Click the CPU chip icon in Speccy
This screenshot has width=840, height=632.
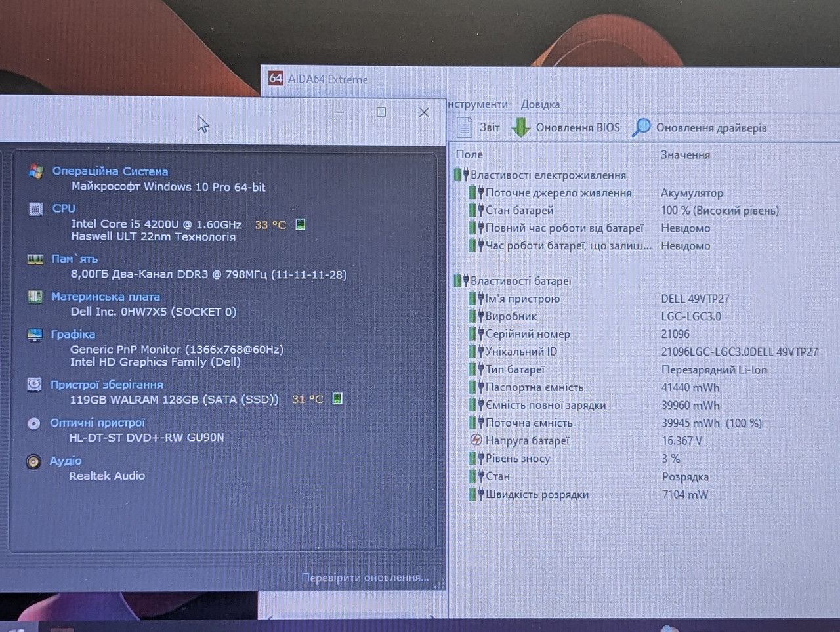point(36,209)
